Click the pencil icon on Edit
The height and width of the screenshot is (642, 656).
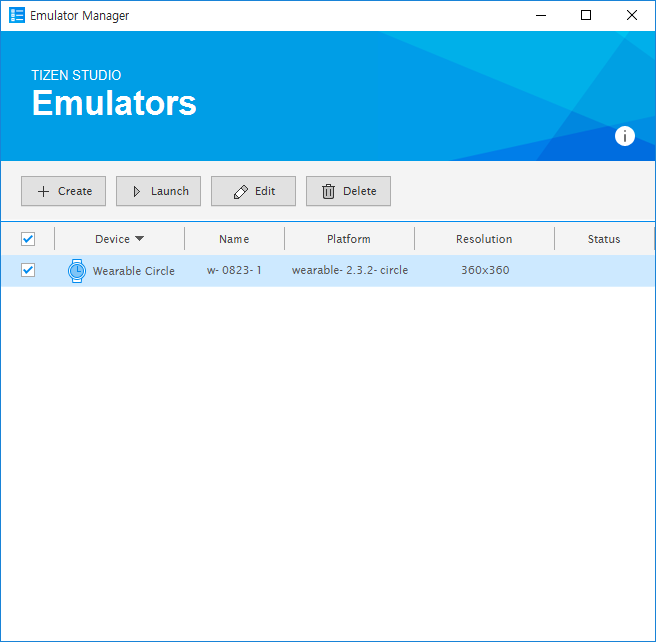point(240,191)
